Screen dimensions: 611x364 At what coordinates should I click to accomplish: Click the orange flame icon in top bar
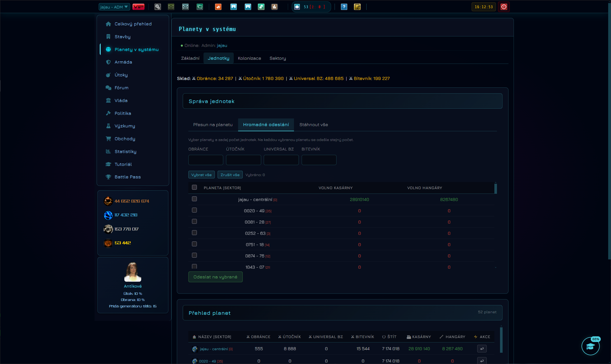218,7
